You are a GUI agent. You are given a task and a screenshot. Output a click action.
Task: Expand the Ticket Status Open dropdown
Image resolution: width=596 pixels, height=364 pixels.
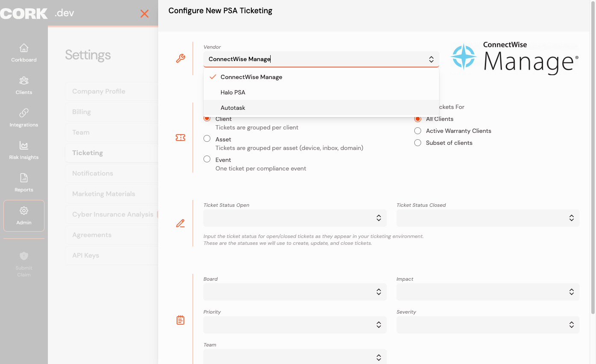pos(295,218)
